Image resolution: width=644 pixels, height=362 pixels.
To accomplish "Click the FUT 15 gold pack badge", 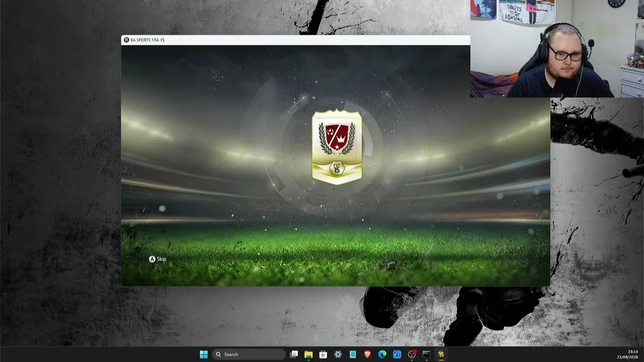I will tap(337, 146).
